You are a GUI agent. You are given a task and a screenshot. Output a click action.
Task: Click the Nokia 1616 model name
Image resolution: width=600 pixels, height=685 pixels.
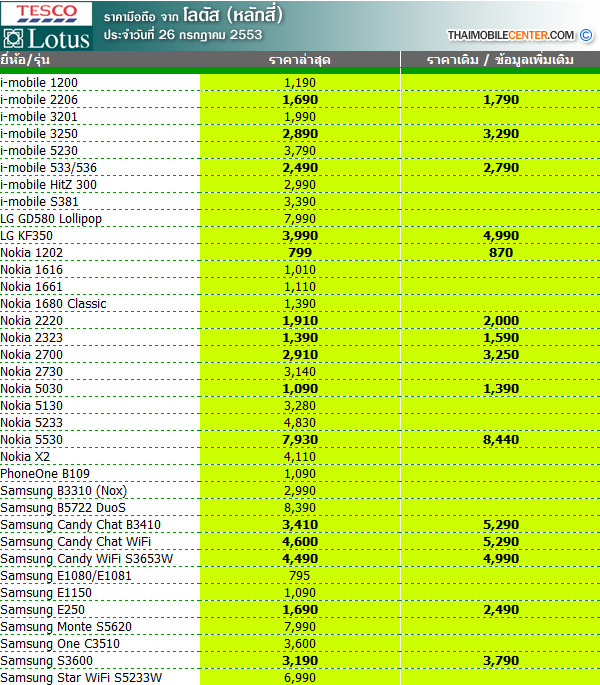click(31, 270)
